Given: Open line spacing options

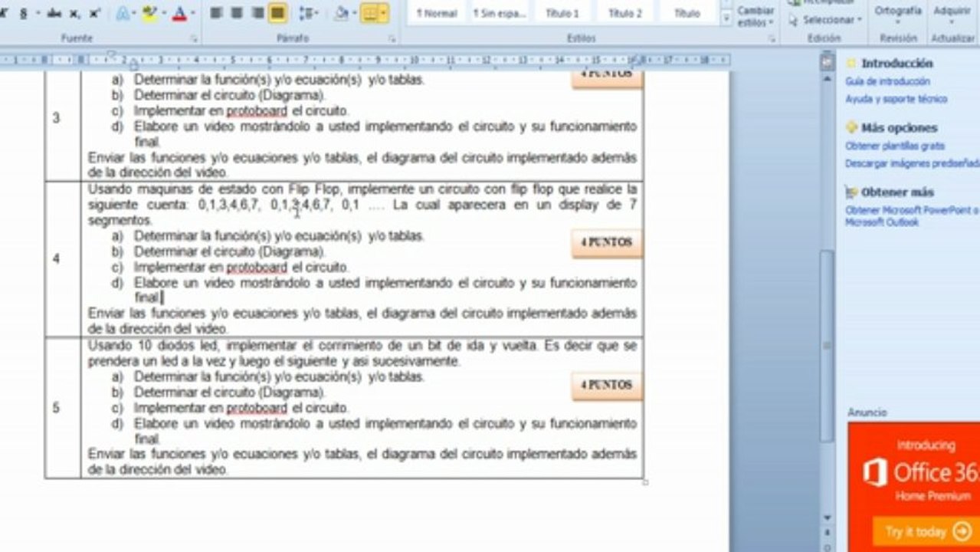Looking at the screenshot, I should (x=308, y=13).
